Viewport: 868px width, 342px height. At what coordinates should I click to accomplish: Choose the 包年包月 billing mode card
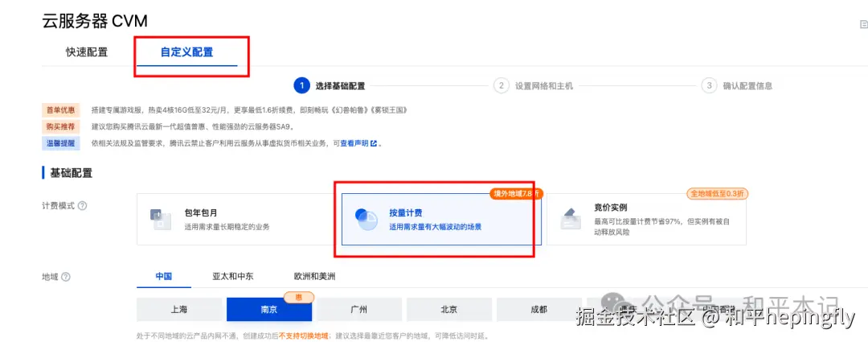pos(236,219)
